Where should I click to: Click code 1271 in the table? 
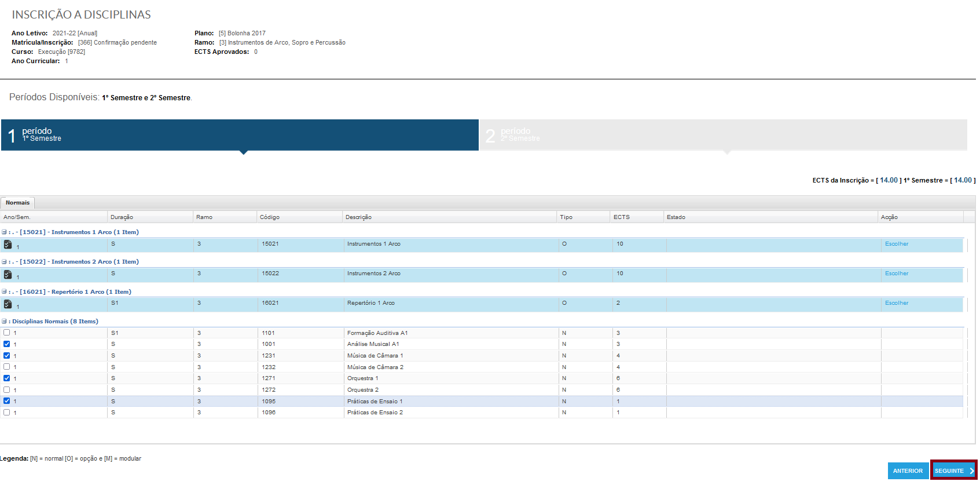click(x=268, y=378)
